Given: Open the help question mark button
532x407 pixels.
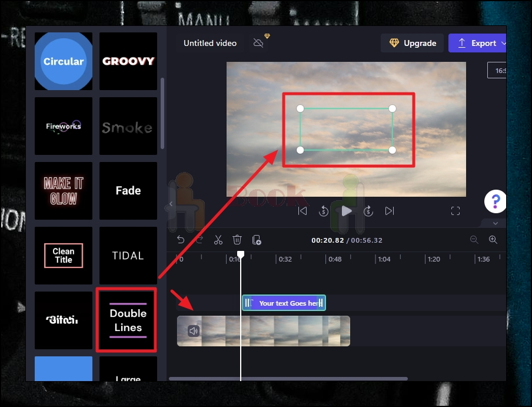Looking at the screenshot, I should click(x=496, y=201).
